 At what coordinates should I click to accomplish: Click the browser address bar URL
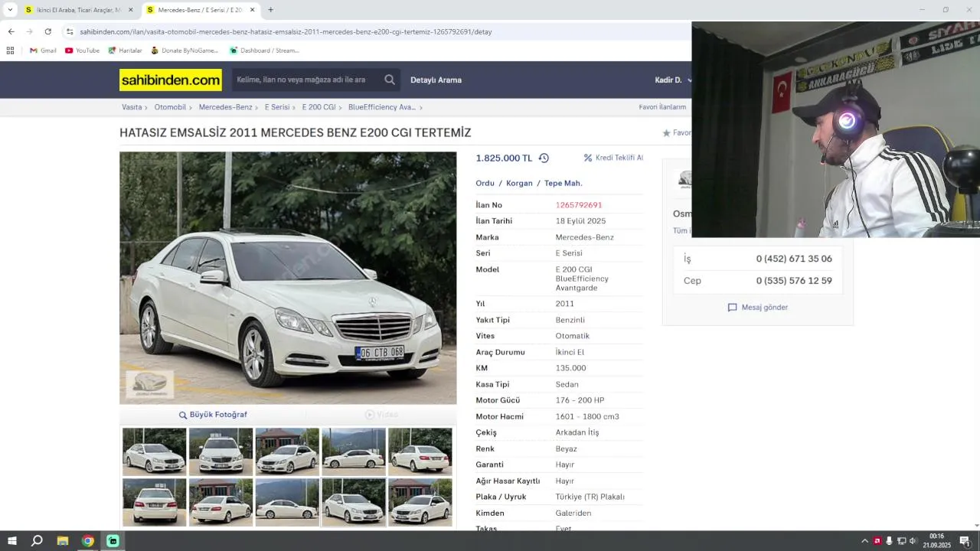coord(286,31)
